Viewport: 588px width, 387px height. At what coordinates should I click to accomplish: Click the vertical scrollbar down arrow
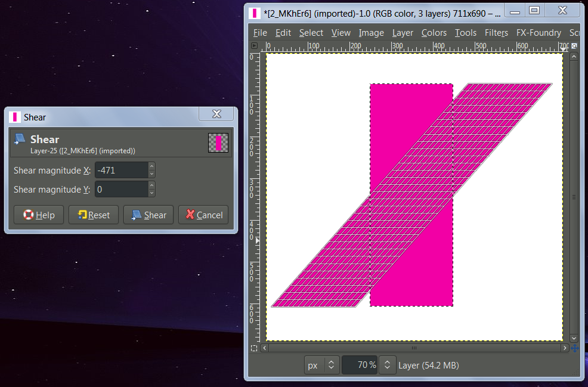pos(574,338)
